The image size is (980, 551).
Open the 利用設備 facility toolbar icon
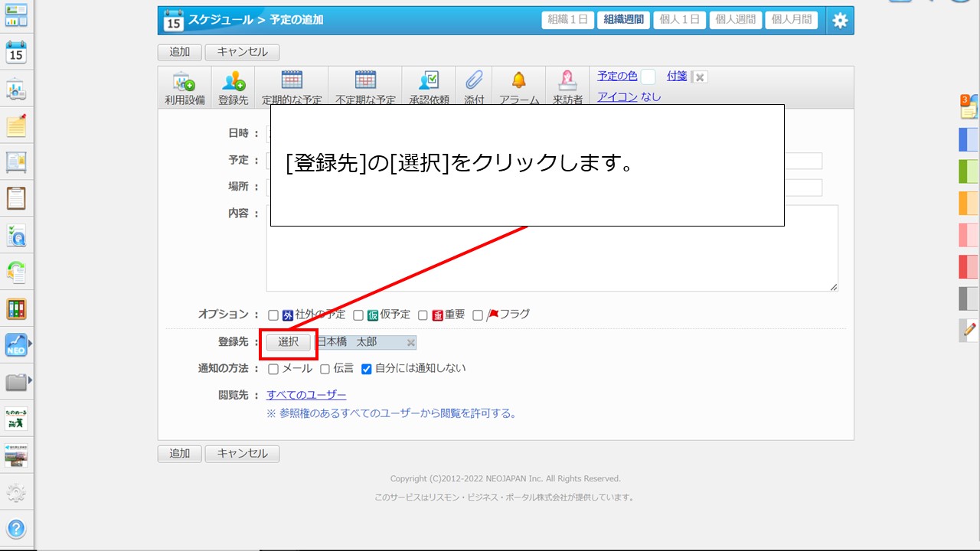184,86
